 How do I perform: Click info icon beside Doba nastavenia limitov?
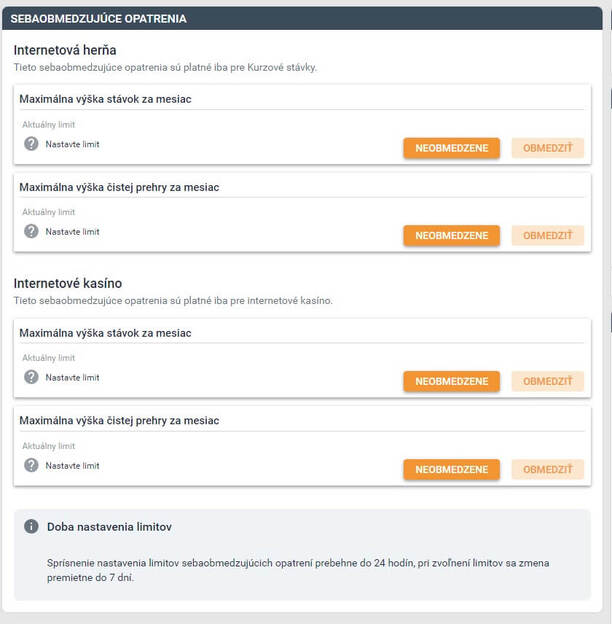tap(31, 526)
